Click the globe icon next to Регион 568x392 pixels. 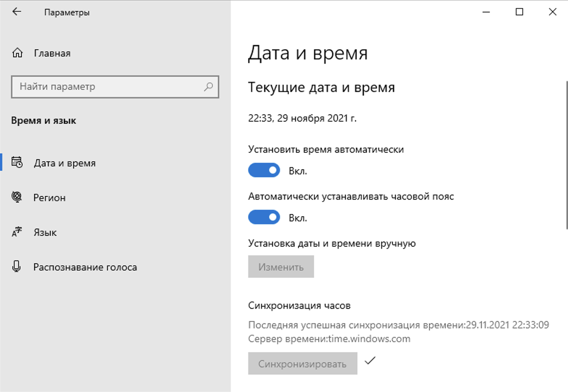(x=18, y=198)
